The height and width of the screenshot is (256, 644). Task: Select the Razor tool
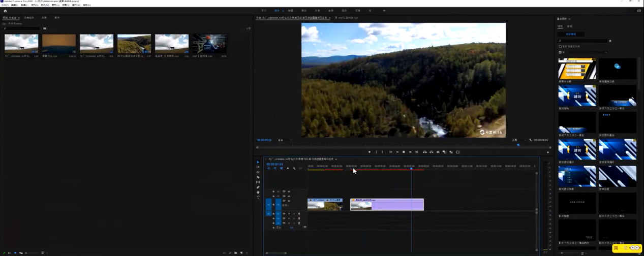(258, 177)
